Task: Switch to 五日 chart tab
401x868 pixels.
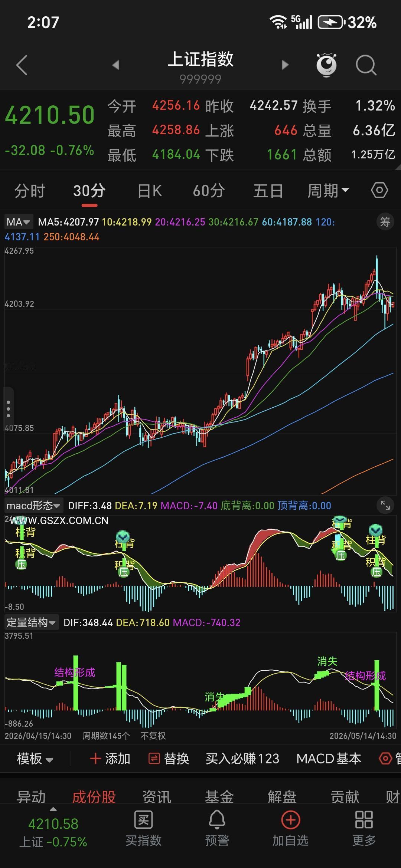Action: click(x=268, y=191)
